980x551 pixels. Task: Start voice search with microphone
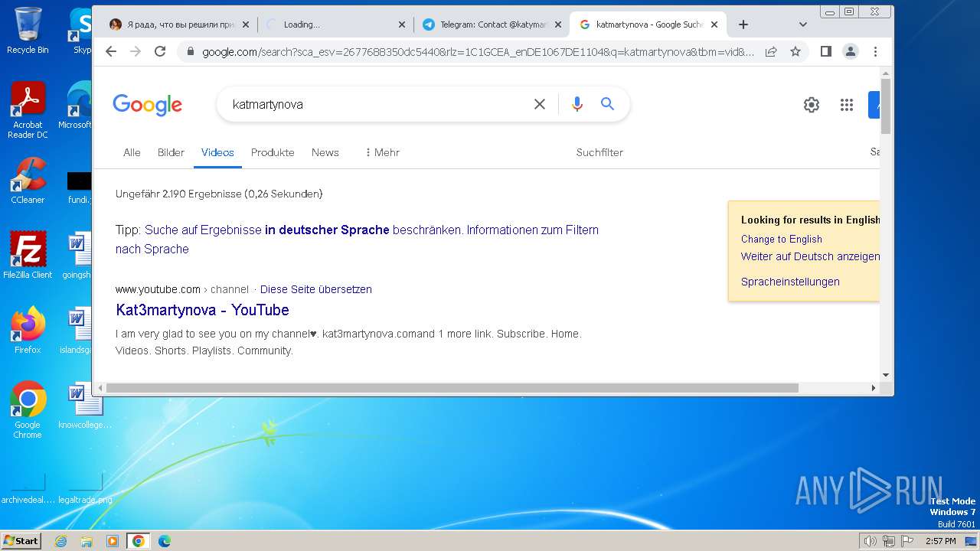(x=577, y=104)
